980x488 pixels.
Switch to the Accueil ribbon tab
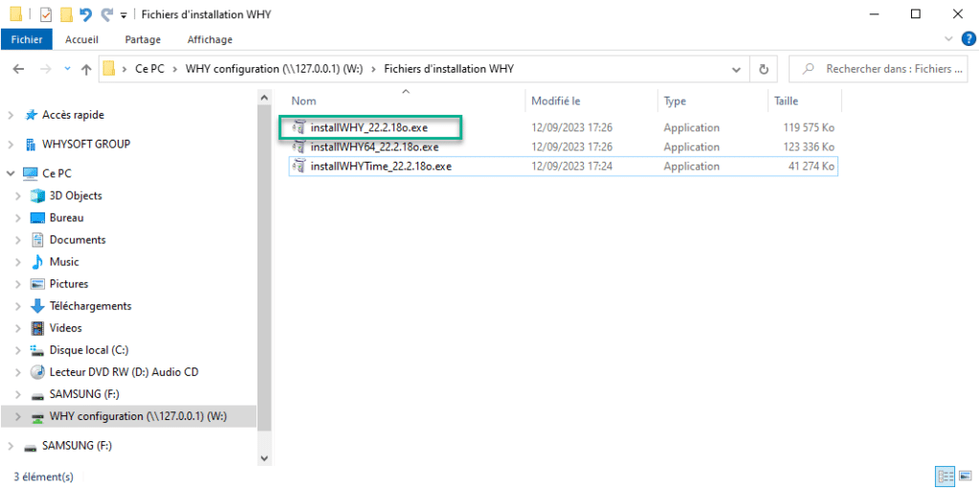coord(82,39)
